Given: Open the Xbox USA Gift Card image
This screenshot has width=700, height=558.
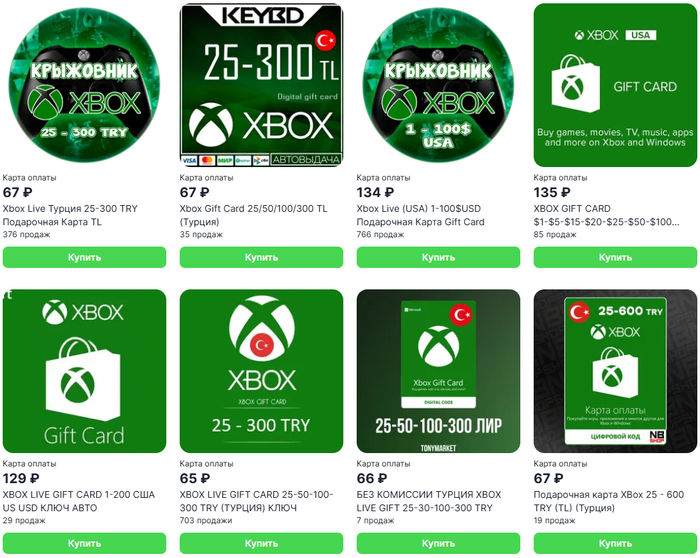Looking at the screenshot, I should (615, 85).
